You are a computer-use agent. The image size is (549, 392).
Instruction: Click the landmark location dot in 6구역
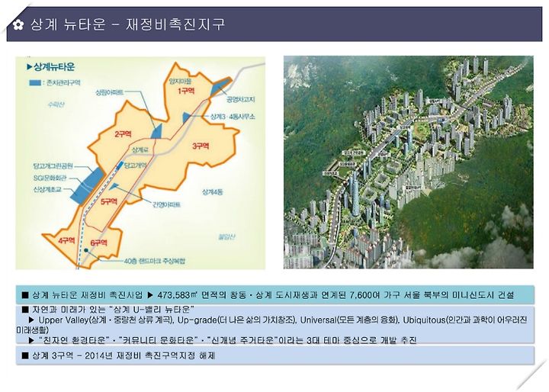point(85,250)
